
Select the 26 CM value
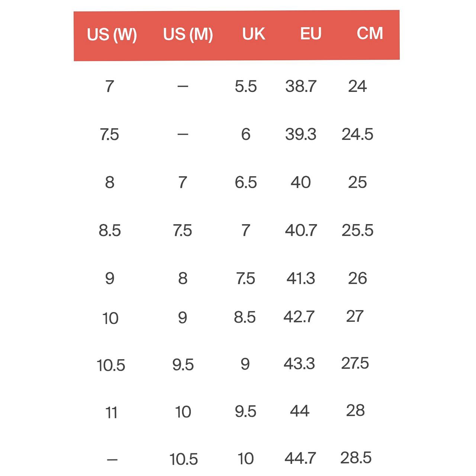click(x=357, y=278)
